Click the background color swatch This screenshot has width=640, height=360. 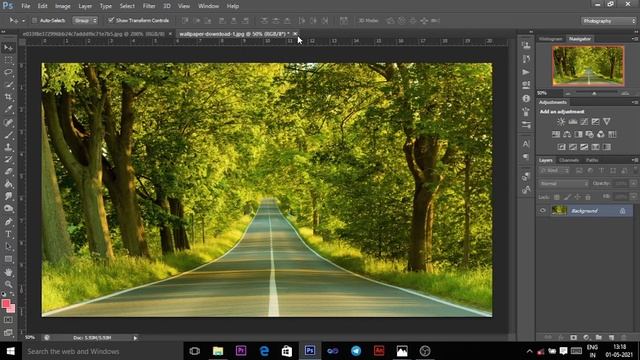[x=12, y=309]
